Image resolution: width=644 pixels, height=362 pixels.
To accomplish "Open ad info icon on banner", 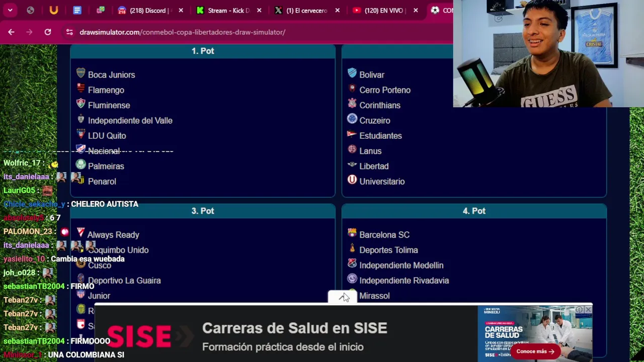I will tap(580, 309).
